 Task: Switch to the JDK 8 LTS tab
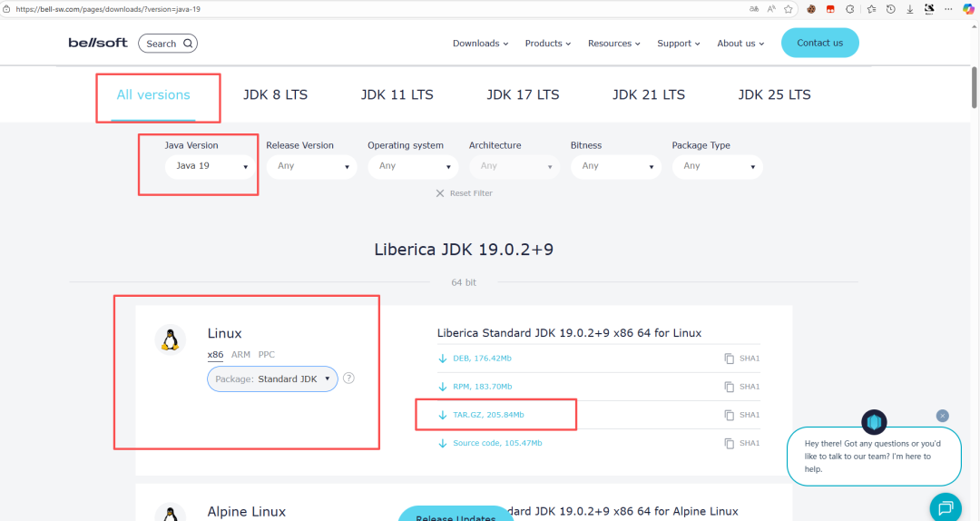[x=275, y=95]
